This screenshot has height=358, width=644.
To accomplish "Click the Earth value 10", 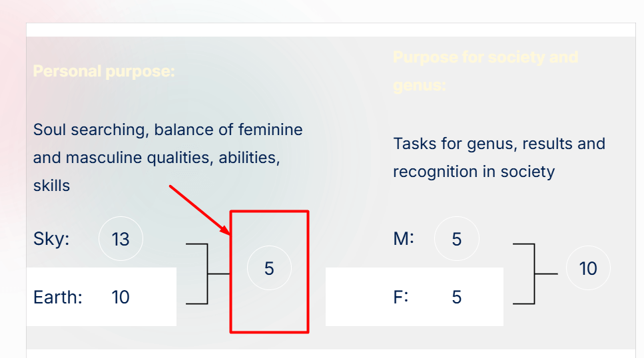I will 121,297.
